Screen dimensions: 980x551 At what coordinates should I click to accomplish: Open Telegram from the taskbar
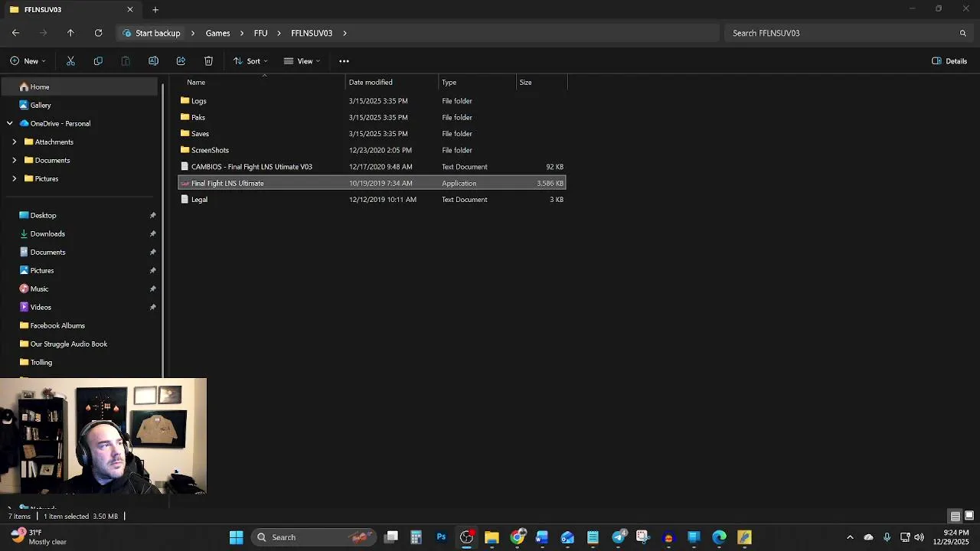[x=619, y=537]
